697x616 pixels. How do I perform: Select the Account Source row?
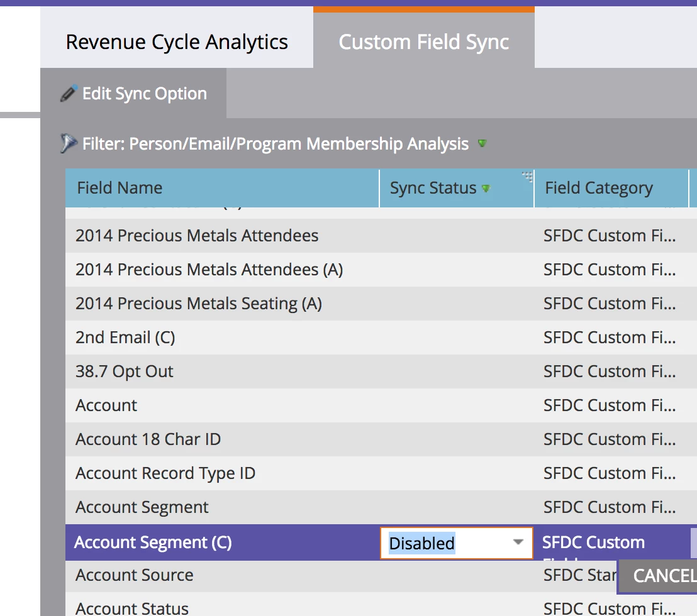click(x=341, y=575)
